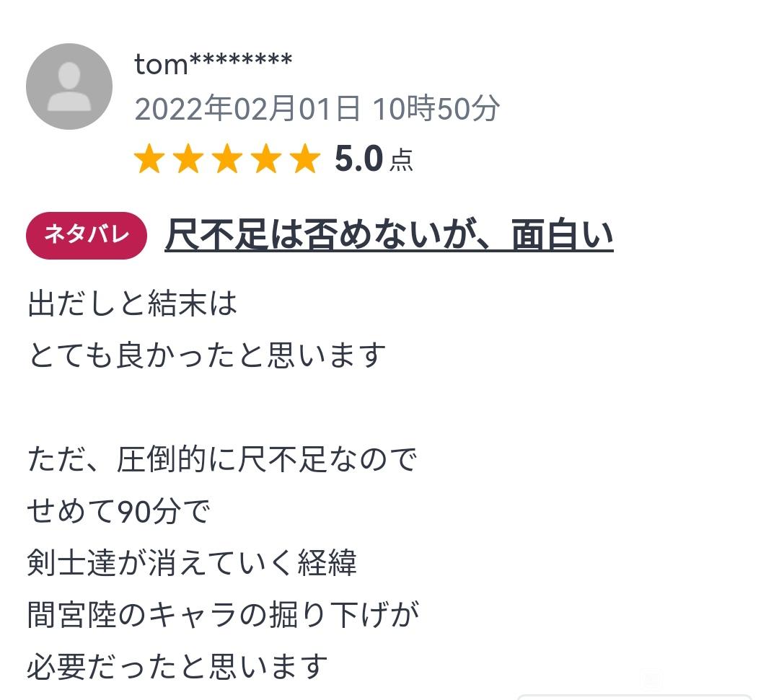The height and width of the screenshot is (700, 779).
Task: Open the gray default user avatar
Action: coord(69,87)
